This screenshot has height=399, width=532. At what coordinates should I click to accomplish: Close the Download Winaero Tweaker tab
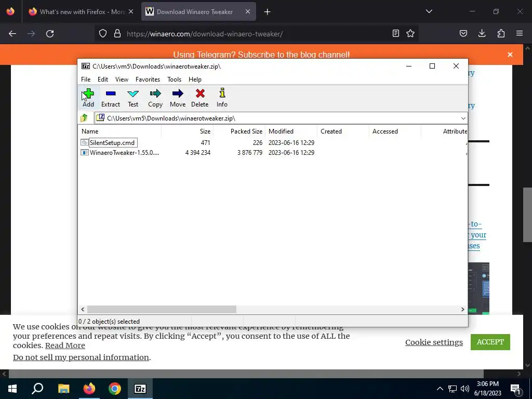point(248,11)
